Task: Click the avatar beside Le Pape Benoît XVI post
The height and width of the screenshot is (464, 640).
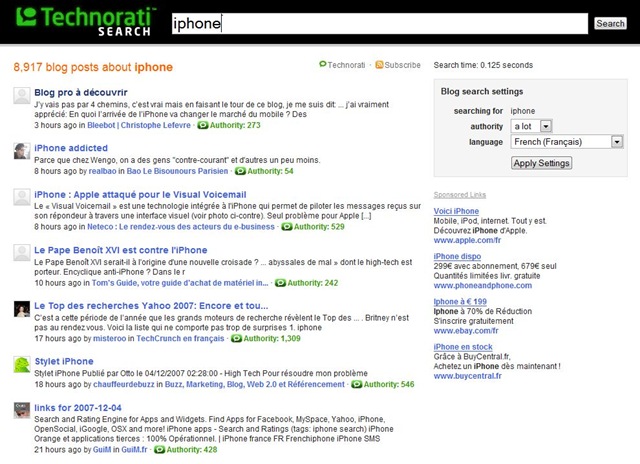Action: pyautogui.click(x=22, y=253)
